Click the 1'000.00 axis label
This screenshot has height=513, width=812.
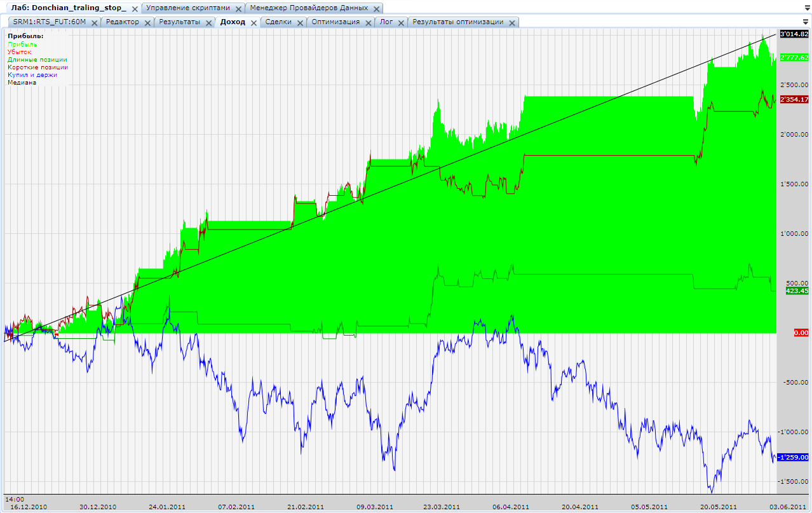[x=794, y=233]
